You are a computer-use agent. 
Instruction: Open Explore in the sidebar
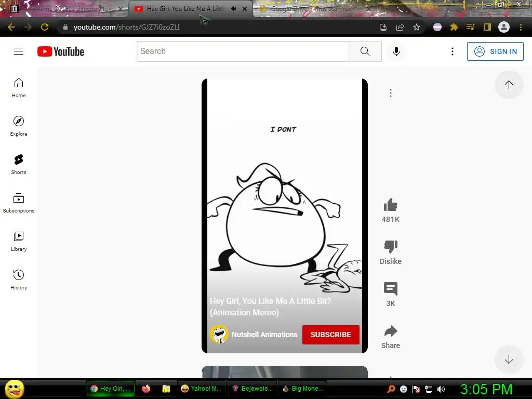[19, 126]
